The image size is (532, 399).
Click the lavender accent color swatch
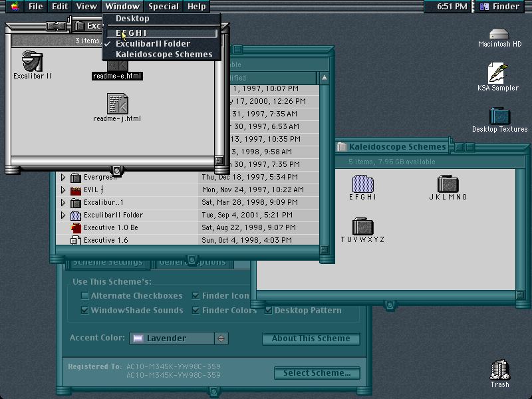coord(138,338)
